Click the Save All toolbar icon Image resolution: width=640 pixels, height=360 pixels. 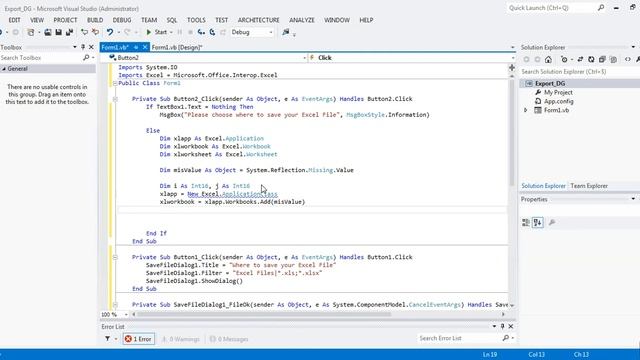pos(69,32)
